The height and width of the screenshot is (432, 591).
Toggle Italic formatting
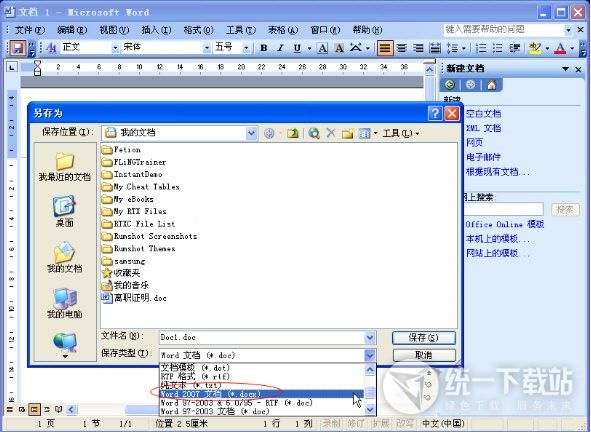click(280, 48)
